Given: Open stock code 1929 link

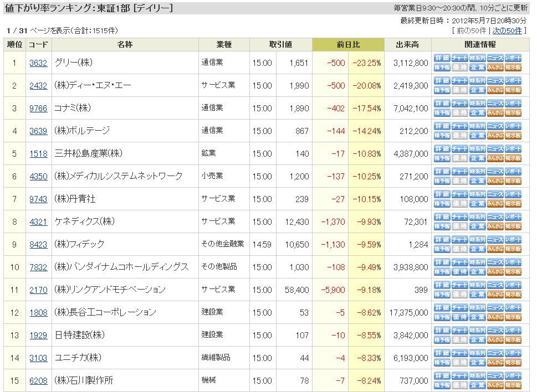Looking at the screenshot, I should coord(38,335).
